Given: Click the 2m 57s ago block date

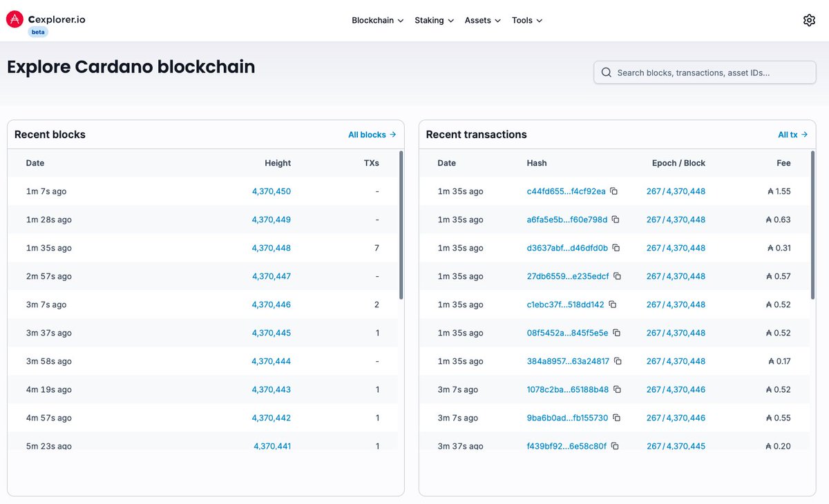Looking at the screenshot, I should (x=48, y=276).
